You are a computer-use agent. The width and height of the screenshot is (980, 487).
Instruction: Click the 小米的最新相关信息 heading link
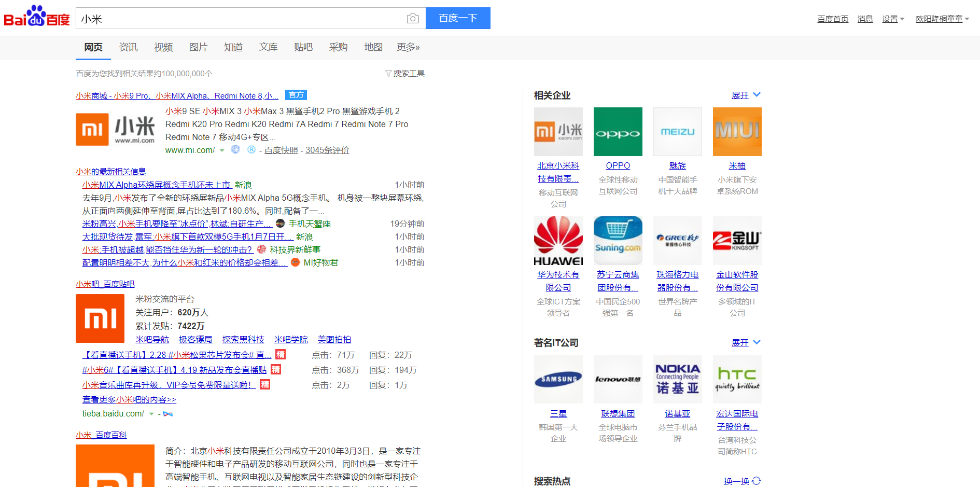(x=110, y=172)
